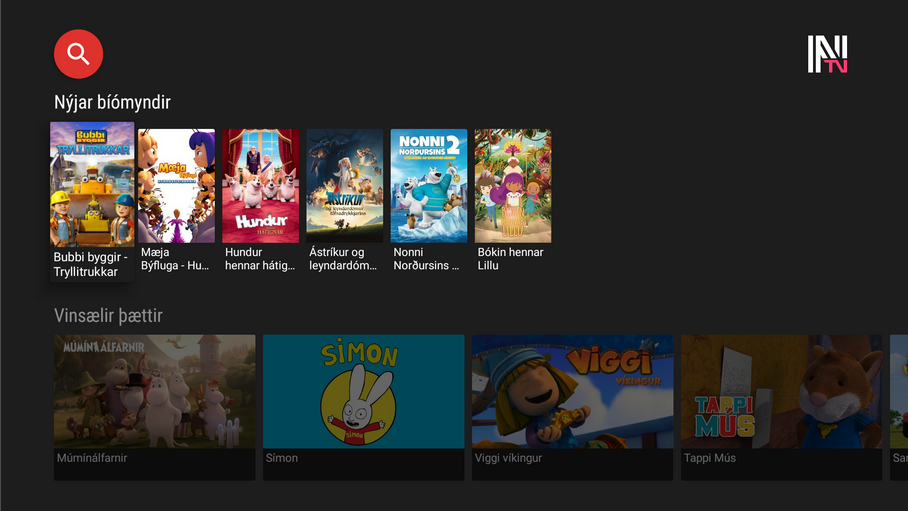Select Hundur hennar hátignar poster
The height and width of the screenshot is (511, 908).
pos(261,185)
